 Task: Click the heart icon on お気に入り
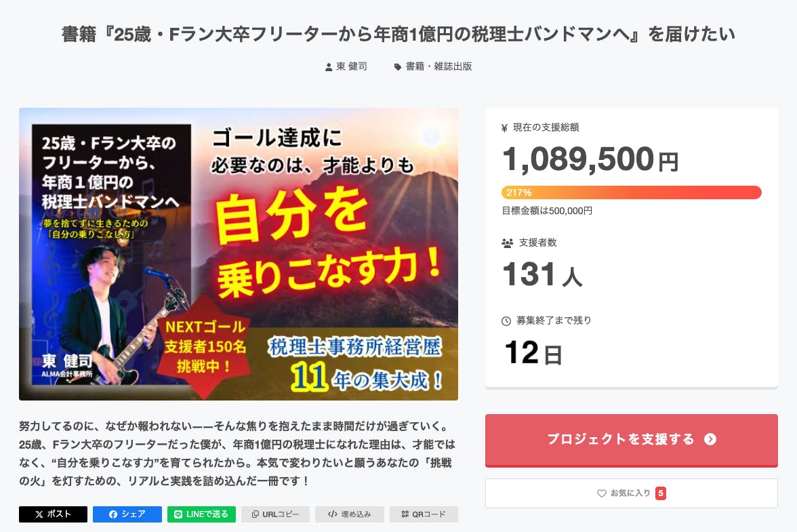(601, 493)
